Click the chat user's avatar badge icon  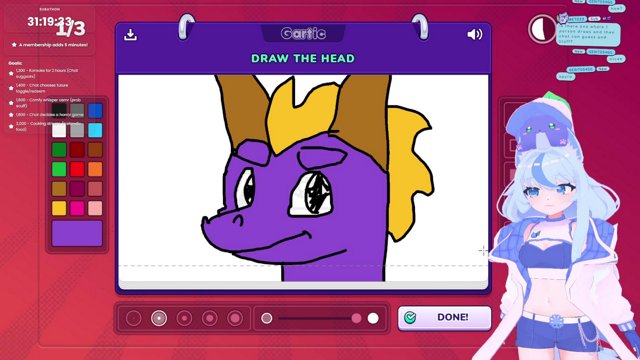pos(563,18)
